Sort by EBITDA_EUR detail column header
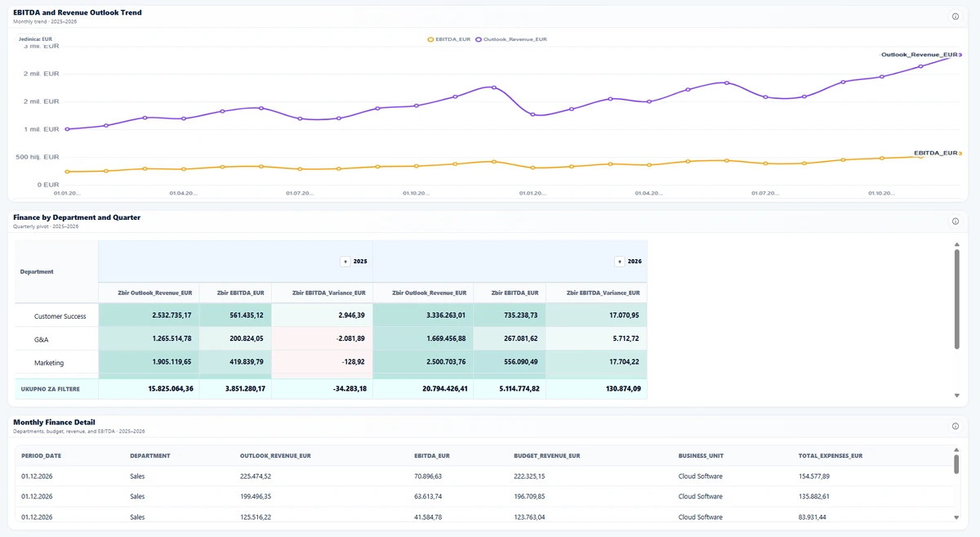980x537 pixels. click(432, 456)
